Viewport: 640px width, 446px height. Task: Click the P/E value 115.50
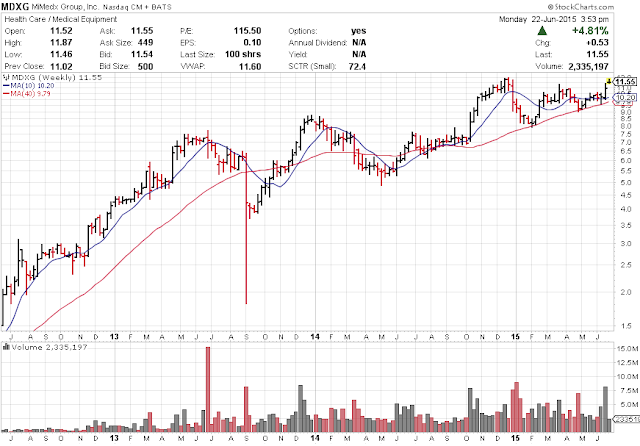247,31
